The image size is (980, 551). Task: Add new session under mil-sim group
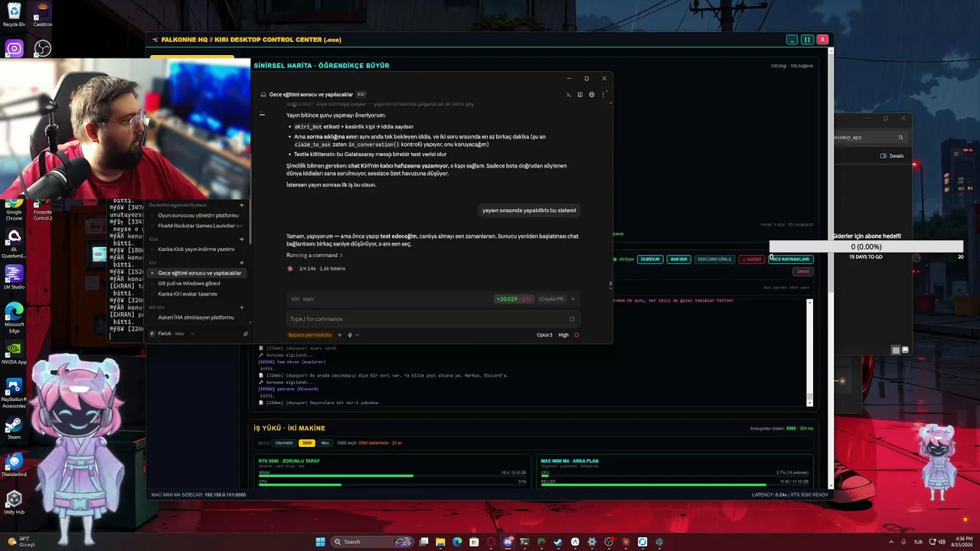[242, 307]
